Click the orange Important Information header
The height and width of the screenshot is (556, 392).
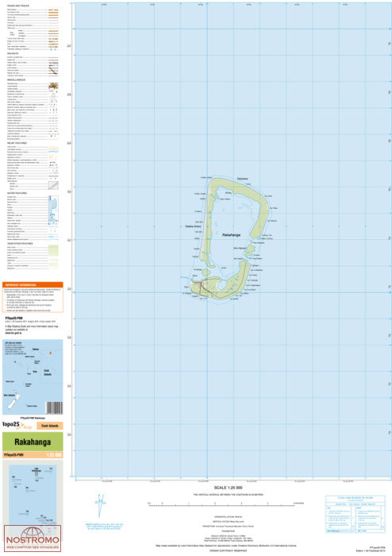click(x=33, y=284)
